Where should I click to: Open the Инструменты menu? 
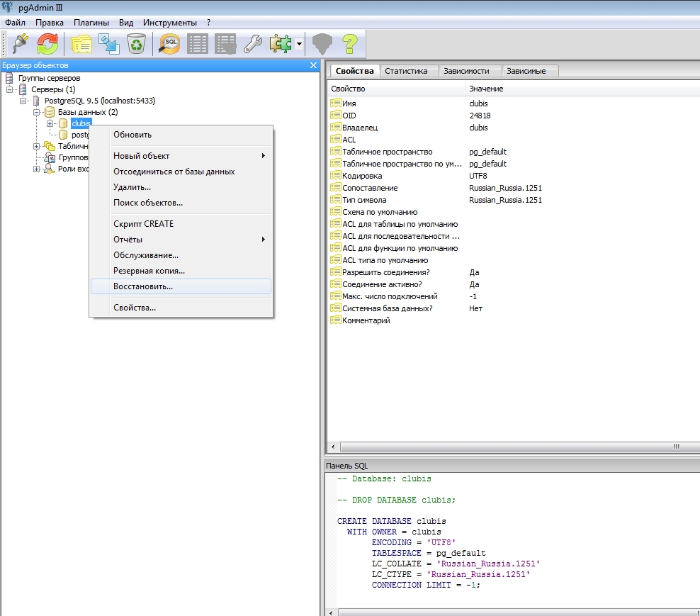(x=169, y=23)
